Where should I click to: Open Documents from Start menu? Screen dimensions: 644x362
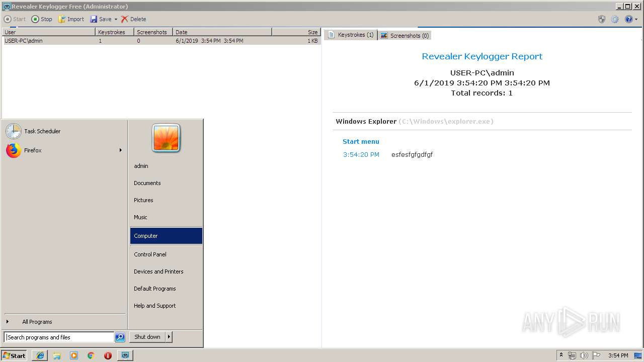166,183
